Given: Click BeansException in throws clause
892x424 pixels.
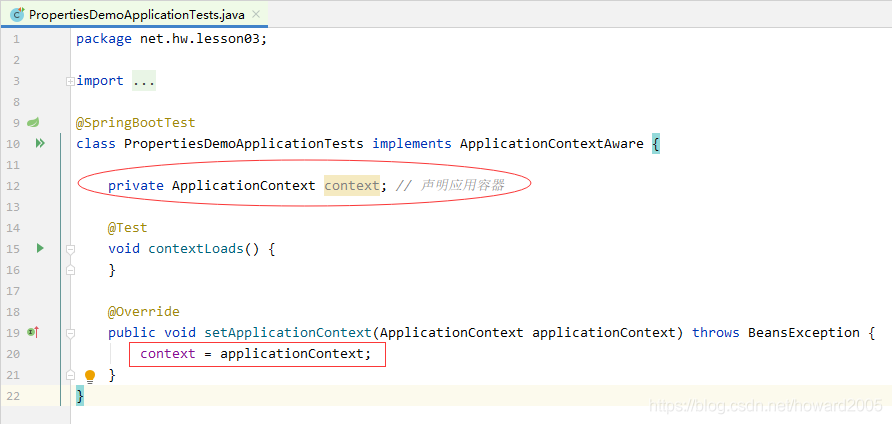Looking at the screenshot, I should 804,332.
